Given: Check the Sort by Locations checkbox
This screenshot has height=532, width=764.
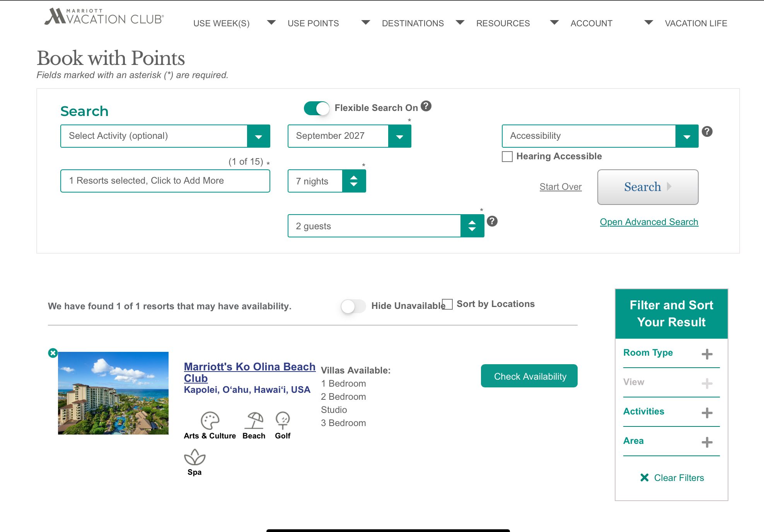Looking at the screenshot, I should point(447,304).
